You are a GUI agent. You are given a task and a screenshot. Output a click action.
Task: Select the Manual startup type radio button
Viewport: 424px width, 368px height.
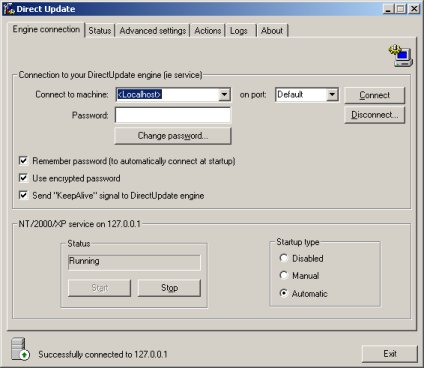284,276
